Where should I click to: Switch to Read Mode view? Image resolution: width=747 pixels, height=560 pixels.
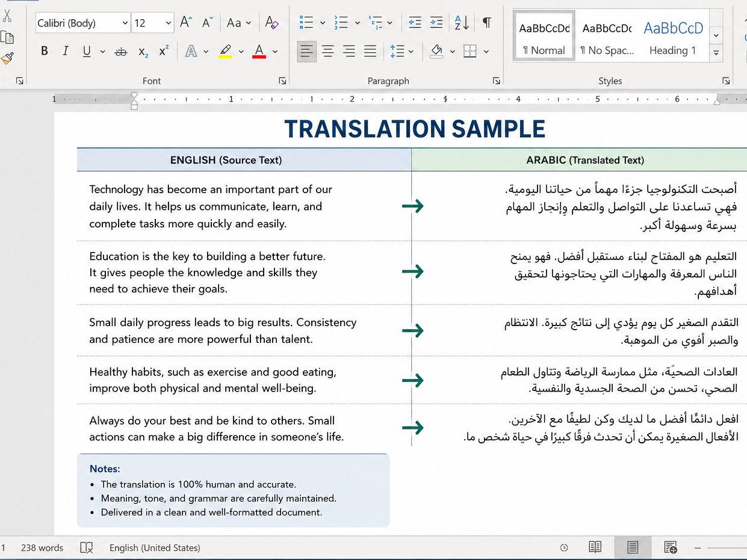595,547
